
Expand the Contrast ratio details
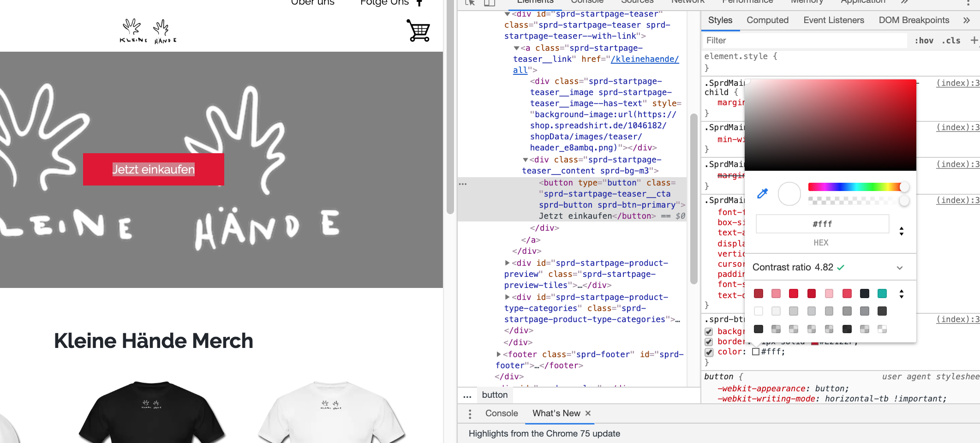(899, 268)
